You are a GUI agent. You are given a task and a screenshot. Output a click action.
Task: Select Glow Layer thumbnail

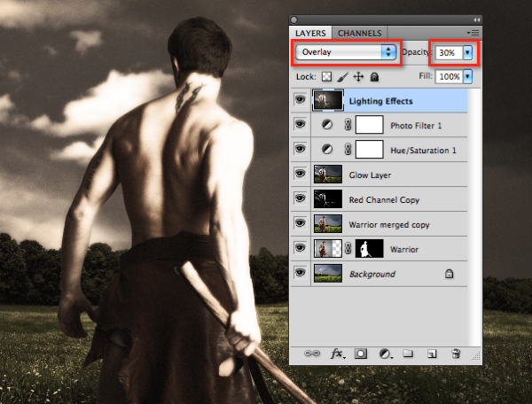(328, 174)
